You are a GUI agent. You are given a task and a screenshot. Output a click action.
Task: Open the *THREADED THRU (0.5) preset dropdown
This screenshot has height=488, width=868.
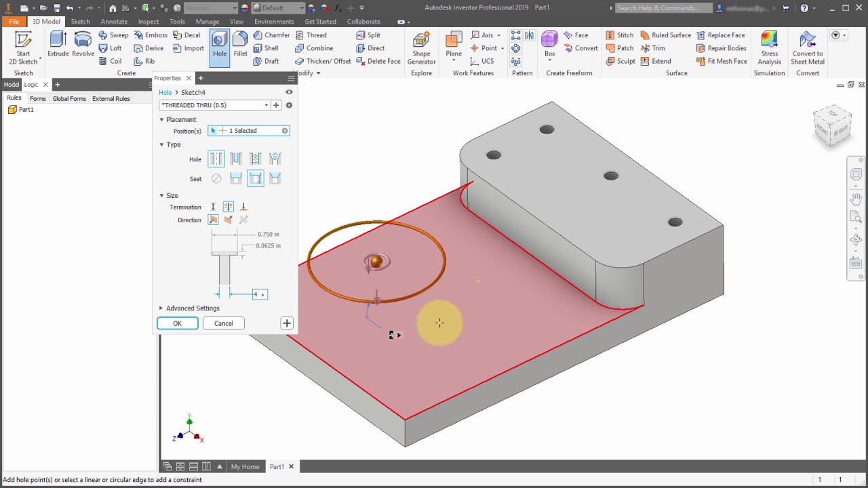coord(266,105)
